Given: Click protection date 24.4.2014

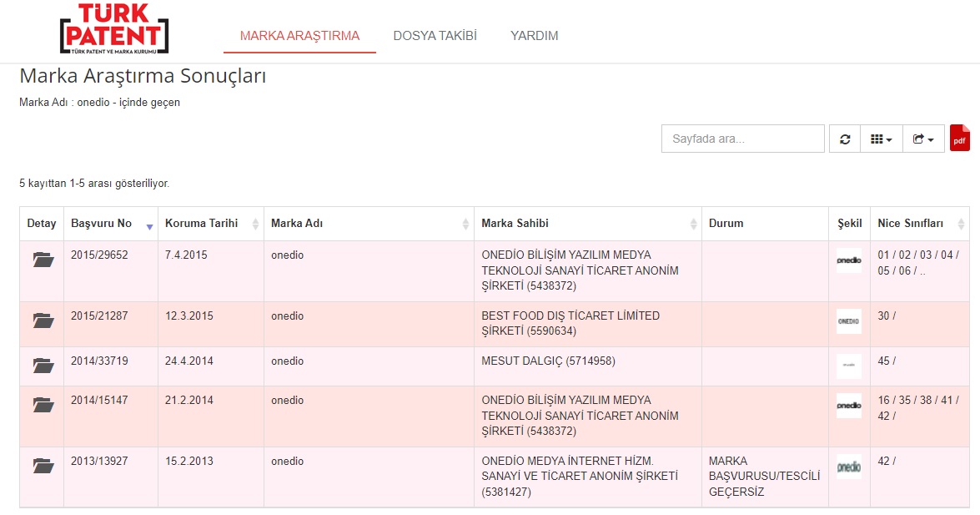Looking at the screenshot, I should tap(188, 361).
